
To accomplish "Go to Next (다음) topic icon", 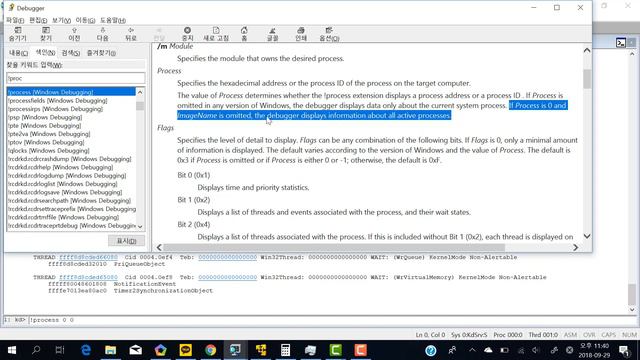I will [x=102, y=34].
